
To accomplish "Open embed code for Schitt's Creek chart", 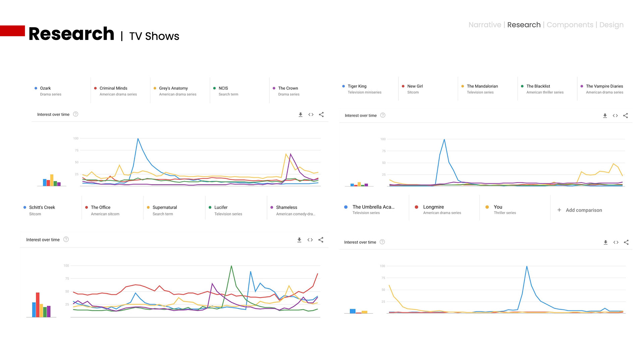I will tap(310, 240).
